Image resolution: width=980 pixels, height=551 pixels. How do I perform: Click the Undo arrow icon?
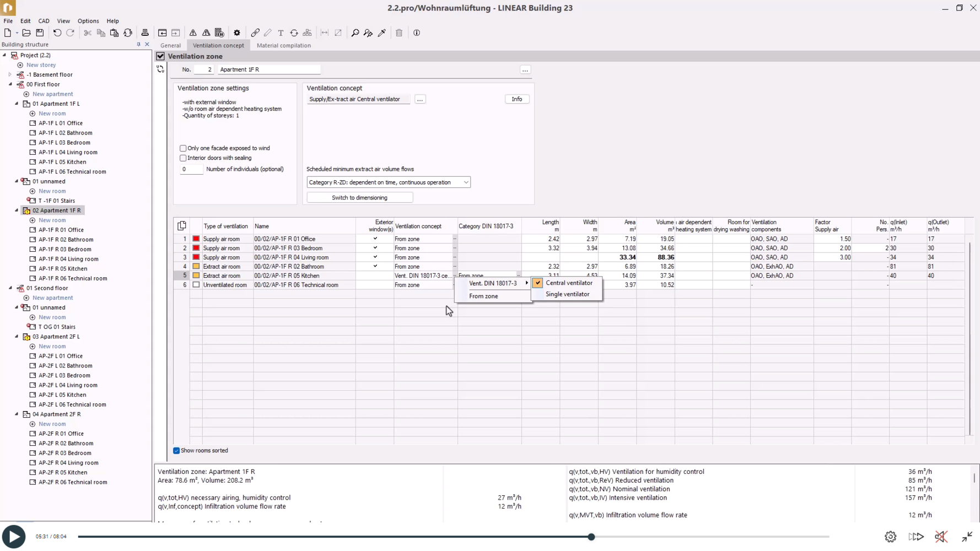[57, 33]
